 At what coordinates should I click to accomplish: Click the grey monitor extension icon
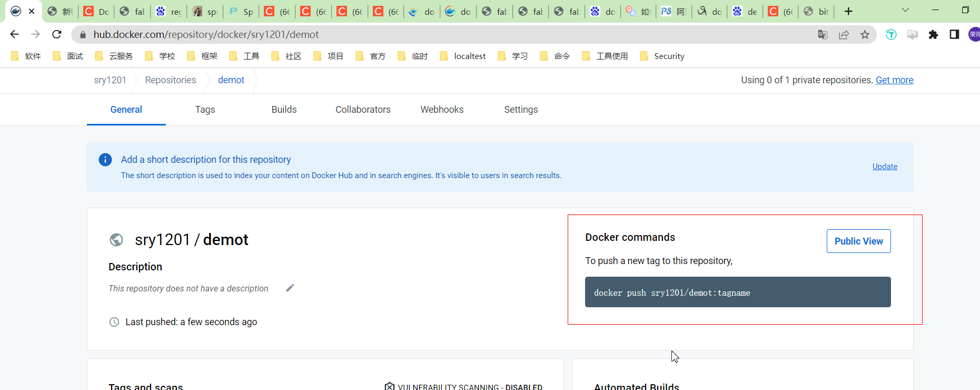pyautogui.click(x=912, y=34)
